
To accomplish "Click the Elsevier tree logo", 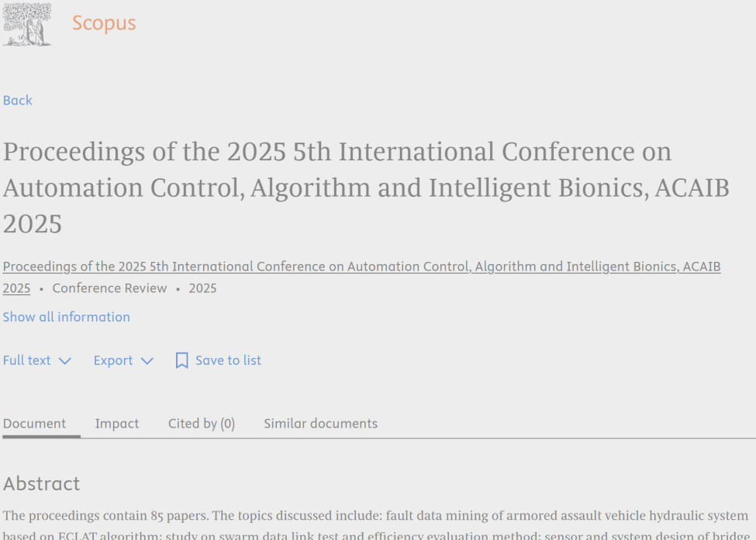I will click(x=26, y=23).
